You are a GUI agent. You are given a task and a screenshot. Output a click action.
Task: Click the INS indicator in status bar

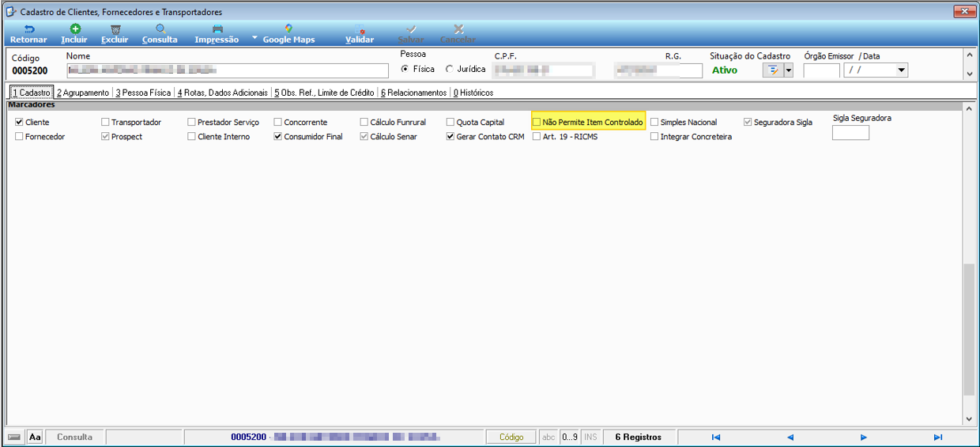coord(590,437)
